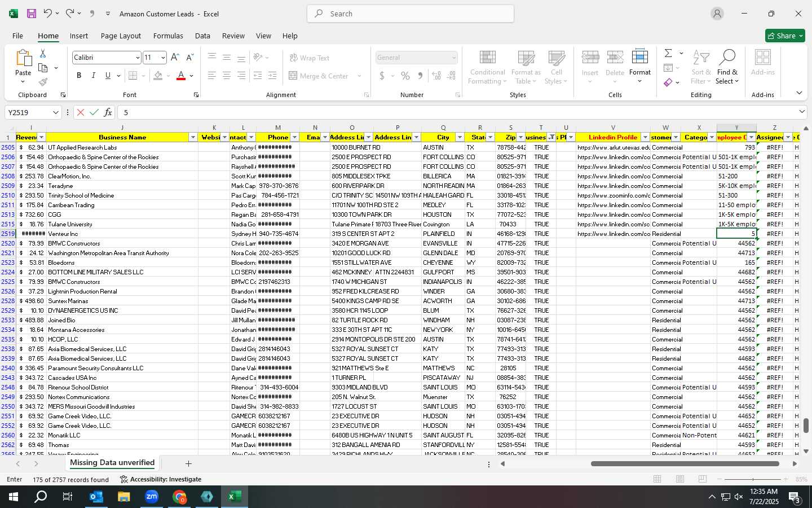Click the Format Painter brush icon
The height and width of the screenshot is (508, 812).
[43, 82]
